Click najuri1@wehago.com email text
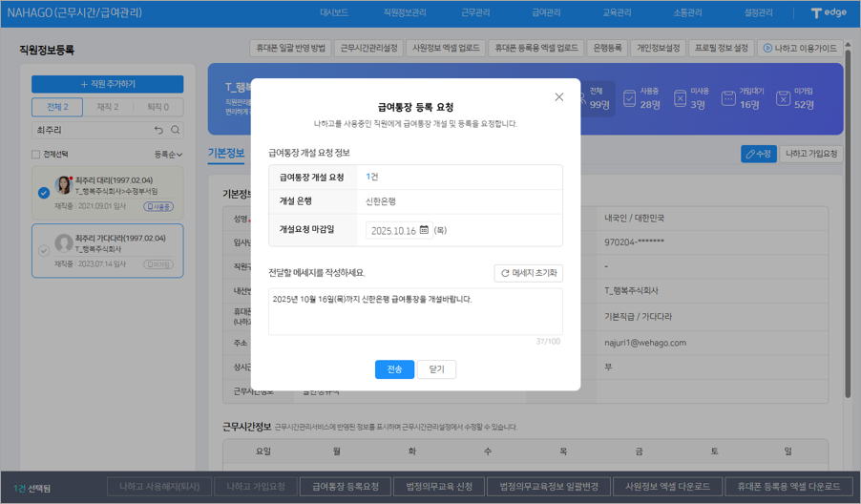 tap(645, 343)
